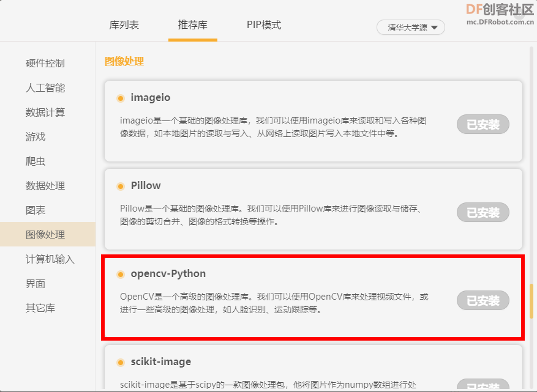
Task: Select the 推荐库 tab
Action: (x=192, y=25)
